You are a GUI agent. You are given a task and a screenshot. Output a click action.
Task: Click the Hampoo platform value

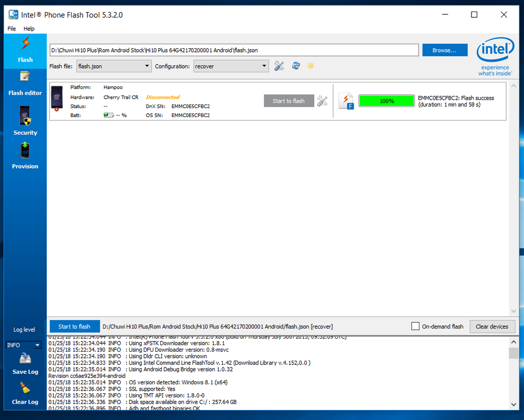point(113,87)
